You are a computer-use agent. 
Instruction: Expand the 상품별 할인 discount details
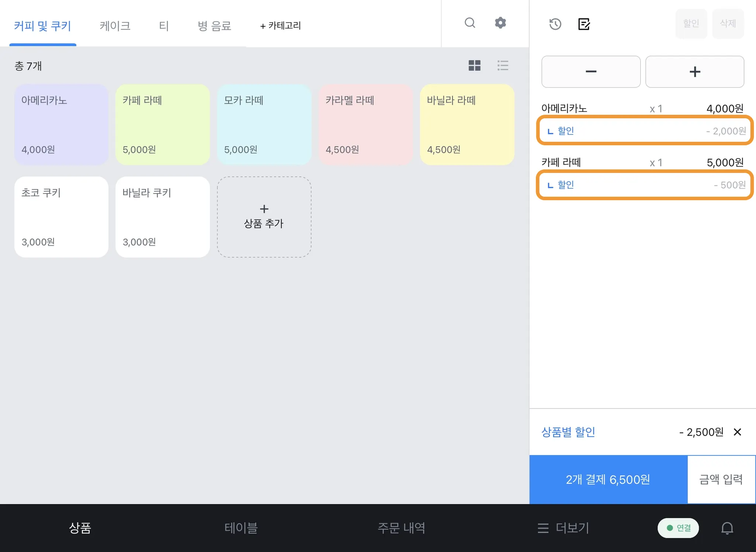(568, 432)
